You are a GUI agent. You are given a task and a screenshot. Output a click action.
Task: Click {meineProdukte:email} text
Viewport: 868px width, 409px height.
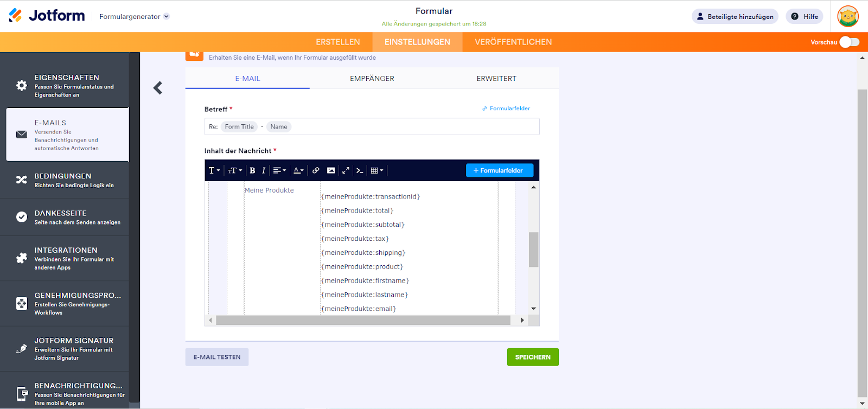[x=359, y=309]
